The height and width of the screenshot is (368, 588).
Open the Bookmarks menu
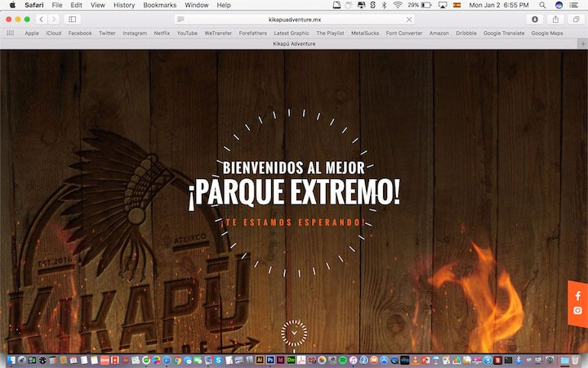(x=159, y=5)
